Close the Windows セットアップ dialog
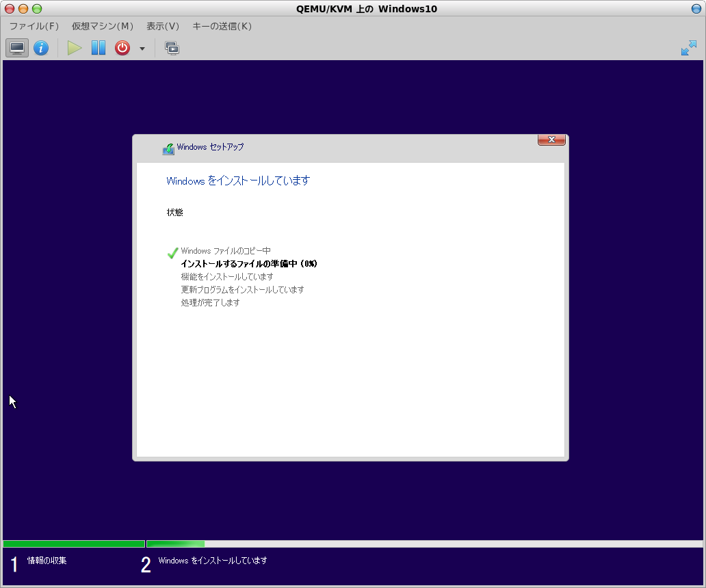706x588 pixels. tap(551, 139)
